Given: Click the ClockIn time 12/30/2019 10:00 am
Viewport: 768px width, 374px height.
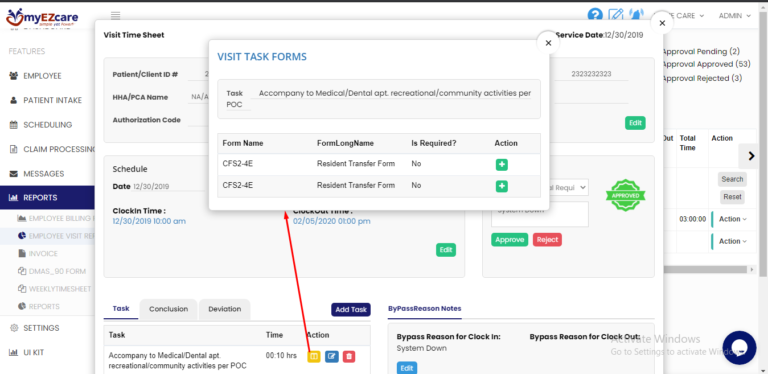Looking at the screenshot, I should 149,221.
